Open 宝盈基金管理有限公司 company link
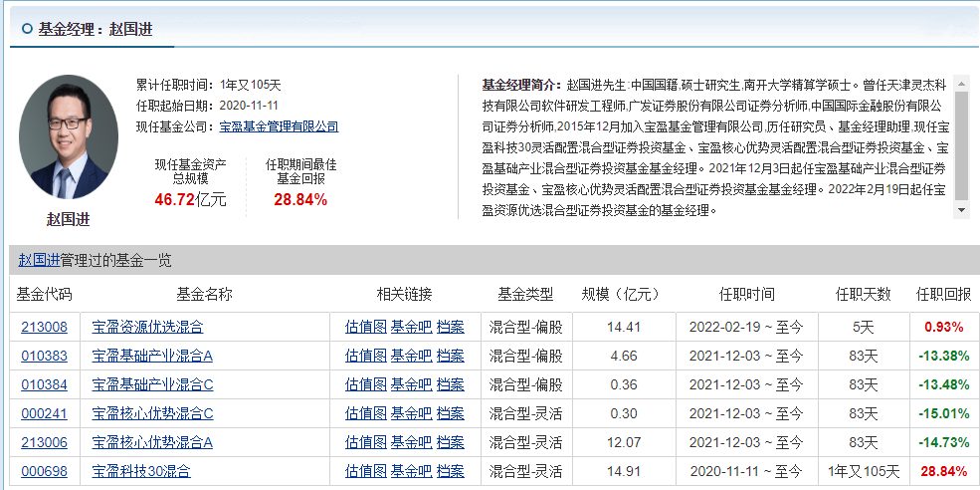The height and width of the screenshot is (490, 980). pos(279,126)
